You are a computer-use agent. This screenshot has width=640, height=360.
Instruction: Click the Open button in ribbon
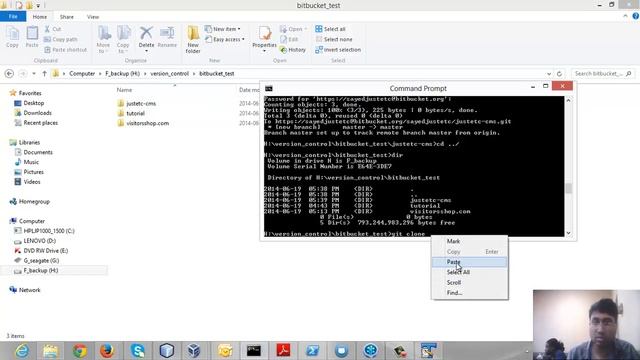point(293,29)
